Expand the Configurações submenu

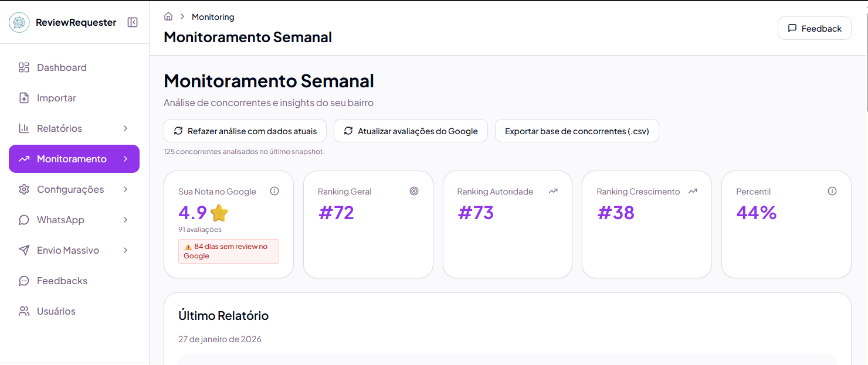pyautogui.click(x=125, y=189)
